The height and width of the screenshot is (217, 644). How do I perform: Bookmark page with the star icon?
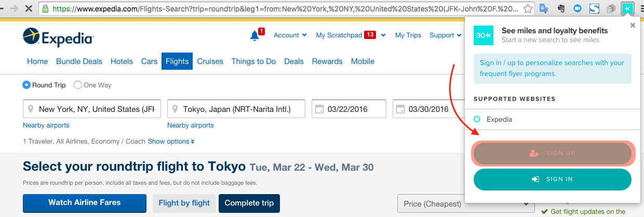point(528,9)
